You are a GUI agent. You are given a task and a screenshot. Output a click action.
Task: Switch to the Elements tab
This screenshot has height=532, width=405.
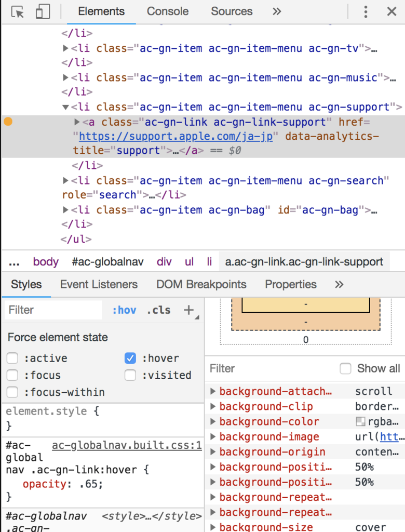click(x=101, y=11)
